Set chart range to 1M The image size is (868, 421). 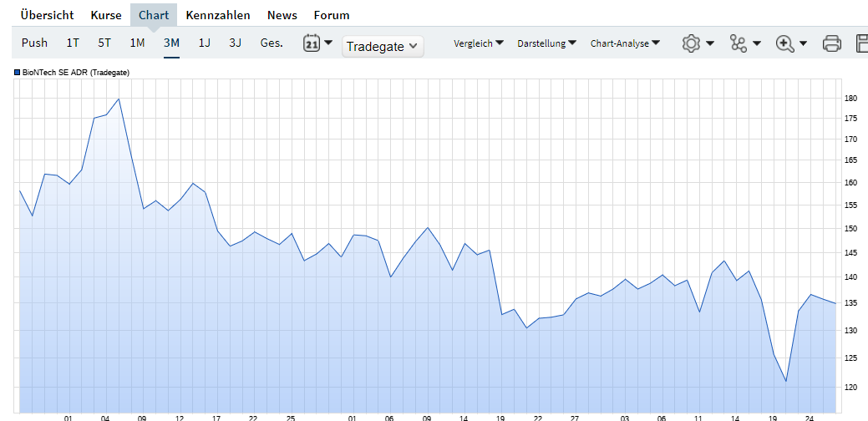137,43
